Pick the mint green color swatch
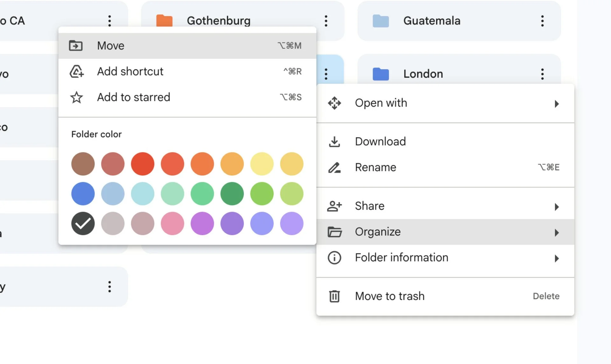Image resolution: width=611 pixels, height=364 pixels. tap(172, 194)
